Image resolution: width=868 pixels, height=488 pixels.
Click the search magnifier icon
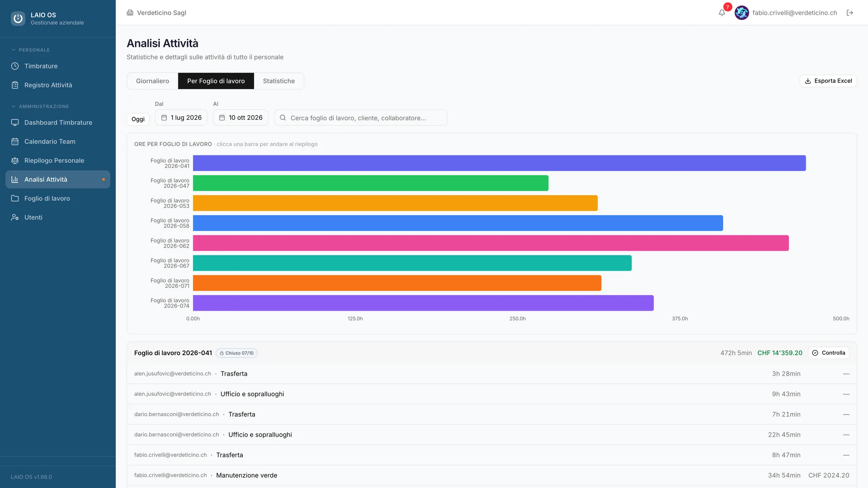[283, 118]
